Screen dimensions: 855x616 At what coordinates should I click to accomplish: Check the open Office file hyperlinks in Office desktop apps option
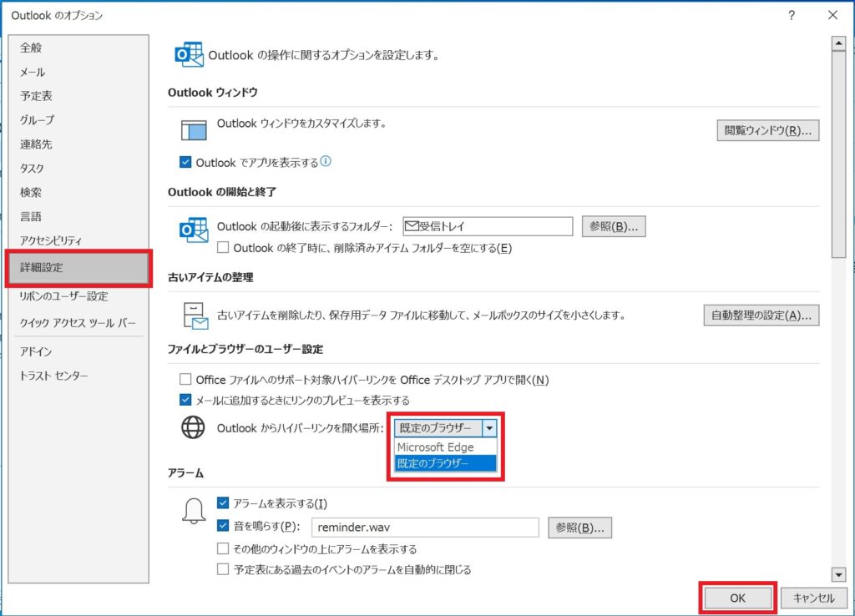coord(185,380)
